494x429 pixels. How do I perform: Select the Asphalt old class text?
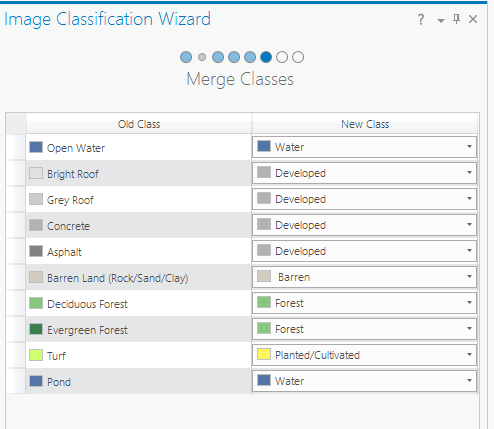click(x=64, y=252)
